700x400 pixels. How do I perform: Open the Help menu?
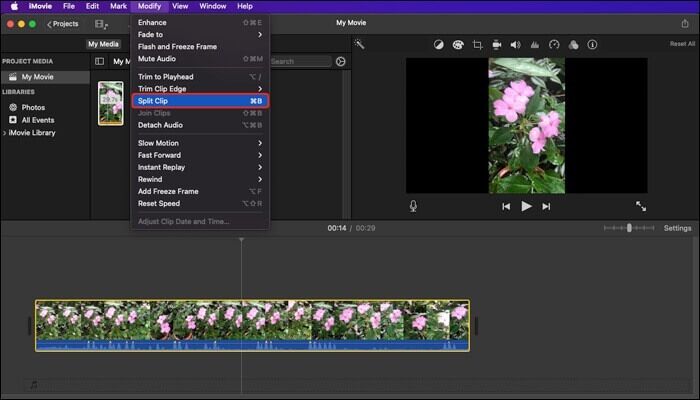click(245, 6)
